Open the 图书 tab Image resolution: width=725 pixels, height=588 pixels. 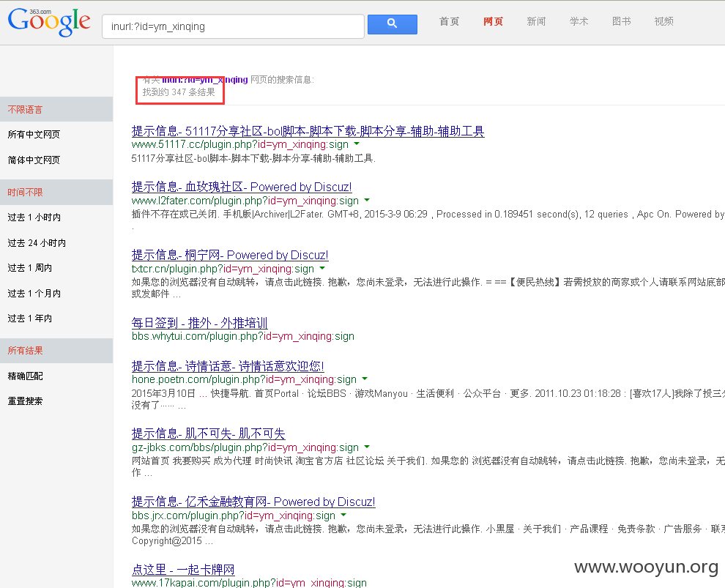(x=622, y=21)
